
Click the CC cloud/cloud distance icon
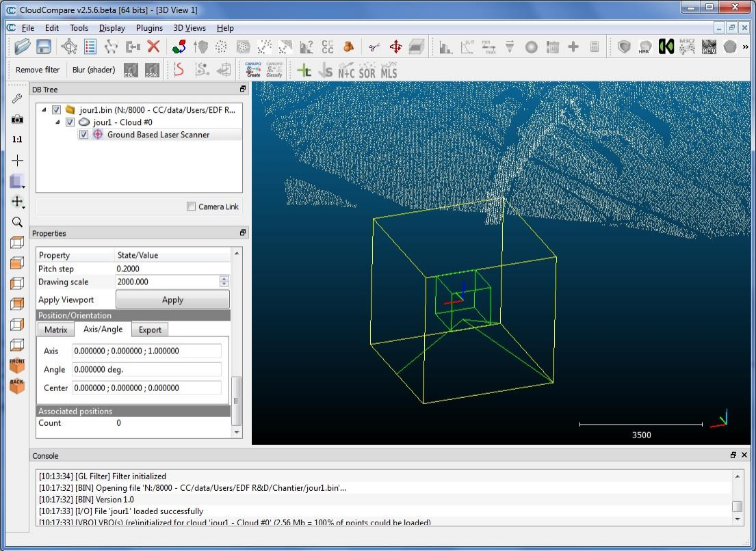pos(328,46)
